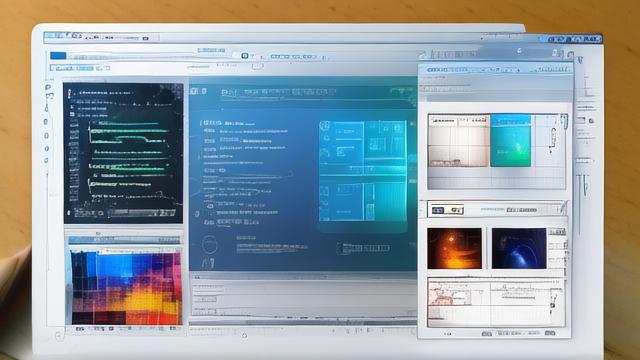Screen dimensions: 640x360
Task: Expand the outlined dropdown box in the second toolbar row
Action: pyautogui.click(x=257, y=66)
